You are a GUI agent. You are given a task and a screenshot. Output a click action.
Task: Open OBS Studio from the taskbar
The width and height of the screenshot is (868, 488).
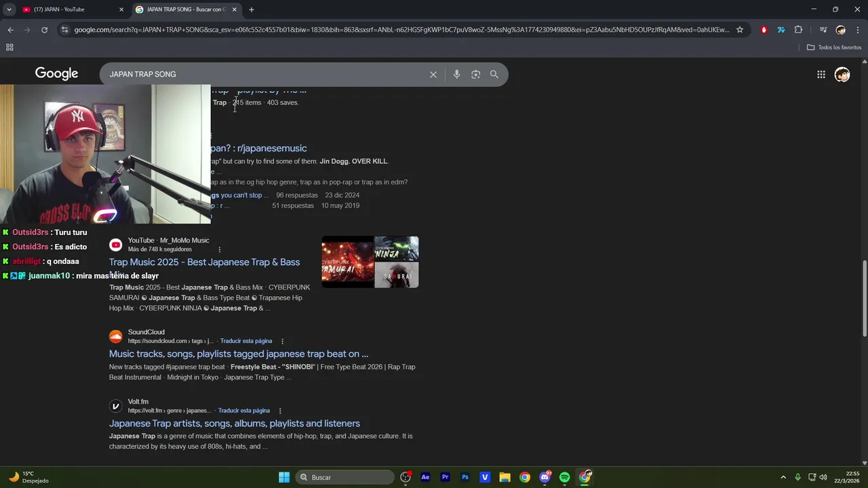tap(406, 477)
